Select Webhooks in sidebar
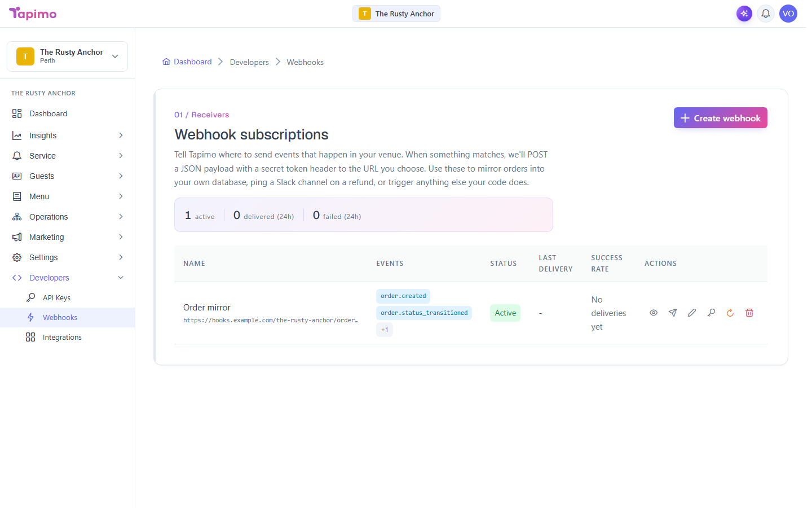This screenshot has height=508, width=812. point(68,317)
